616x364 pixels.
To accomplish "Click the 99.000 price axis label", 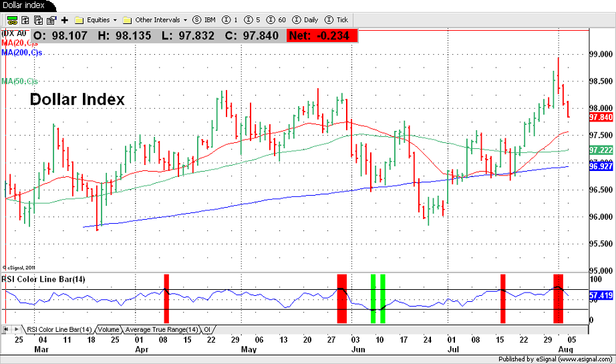I will click(x=601, y=54).
